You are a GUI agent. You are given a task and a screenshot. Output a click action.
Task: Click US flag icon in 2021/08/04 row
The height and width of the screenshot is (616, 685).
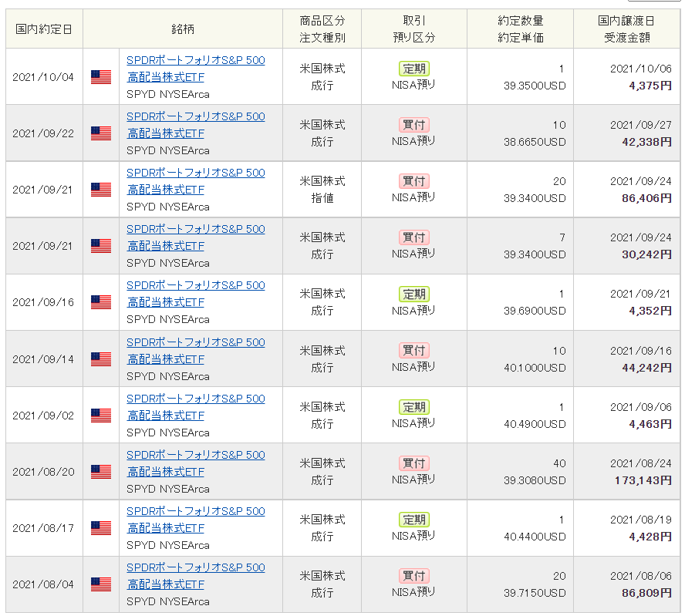point(101,584)
